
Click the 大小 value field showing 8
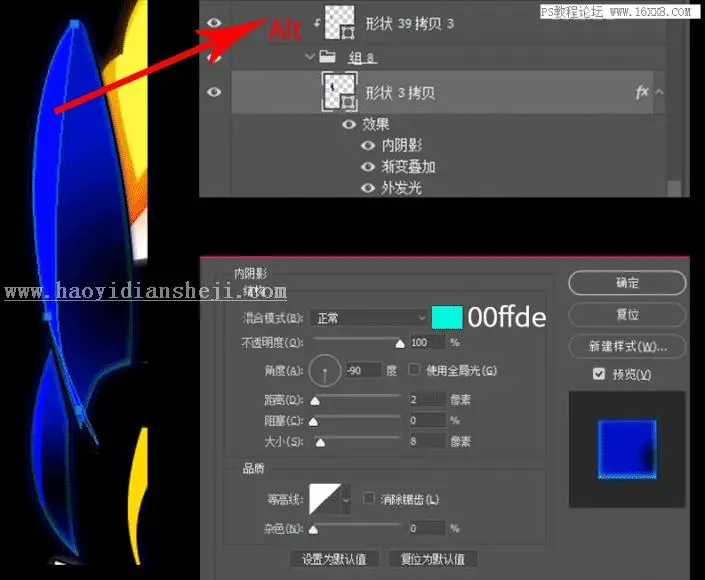click(x=427, y=441)
